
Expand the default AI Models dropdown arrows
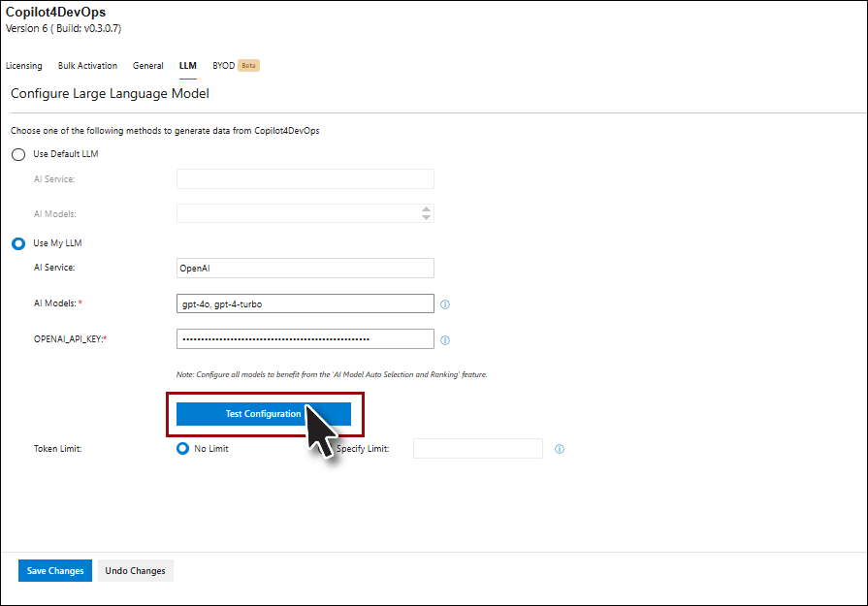426,213
